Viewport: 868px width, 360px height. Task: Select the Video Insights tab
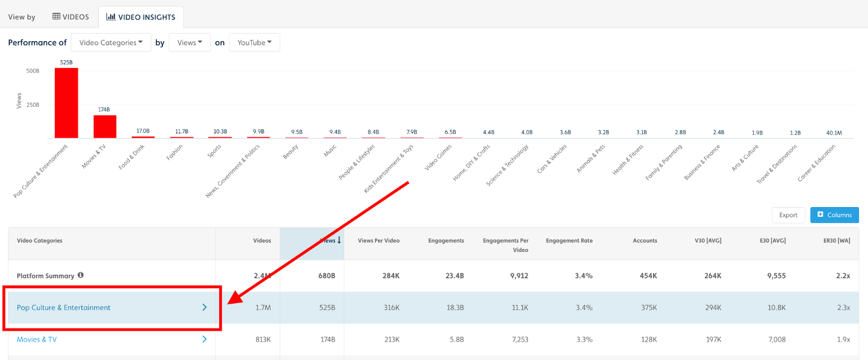(141, 17)
